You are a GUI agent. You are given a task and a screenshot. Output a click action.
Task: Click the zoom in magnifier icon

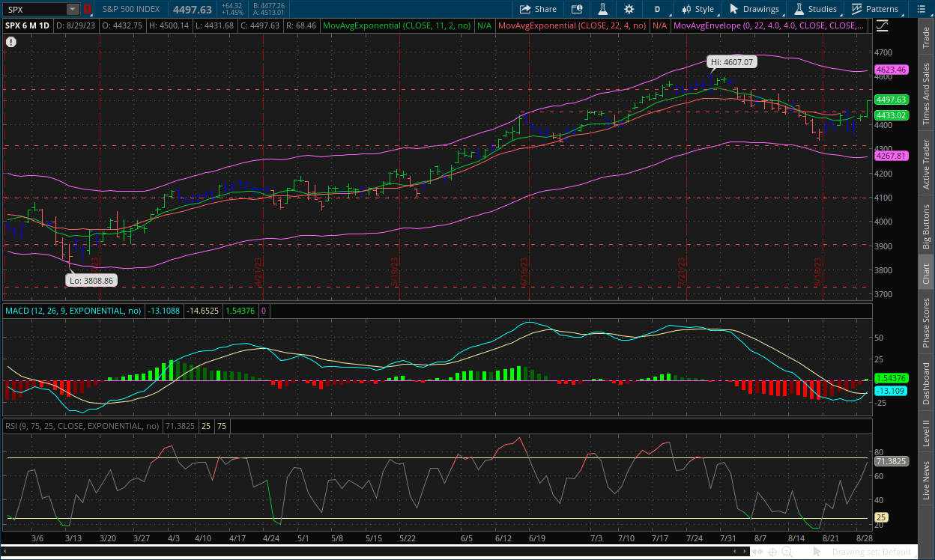coord(787,552)
